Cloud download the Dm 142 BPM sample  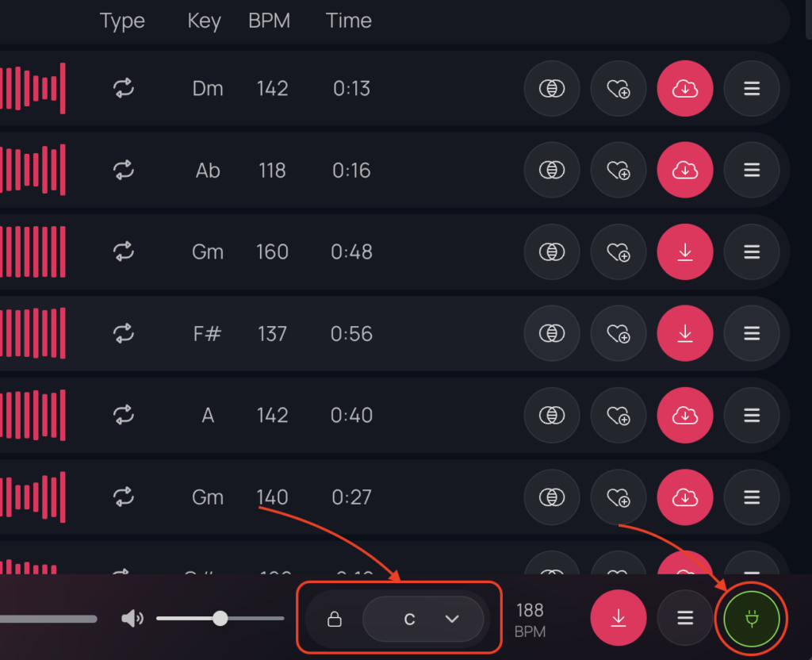pos(685,89)
